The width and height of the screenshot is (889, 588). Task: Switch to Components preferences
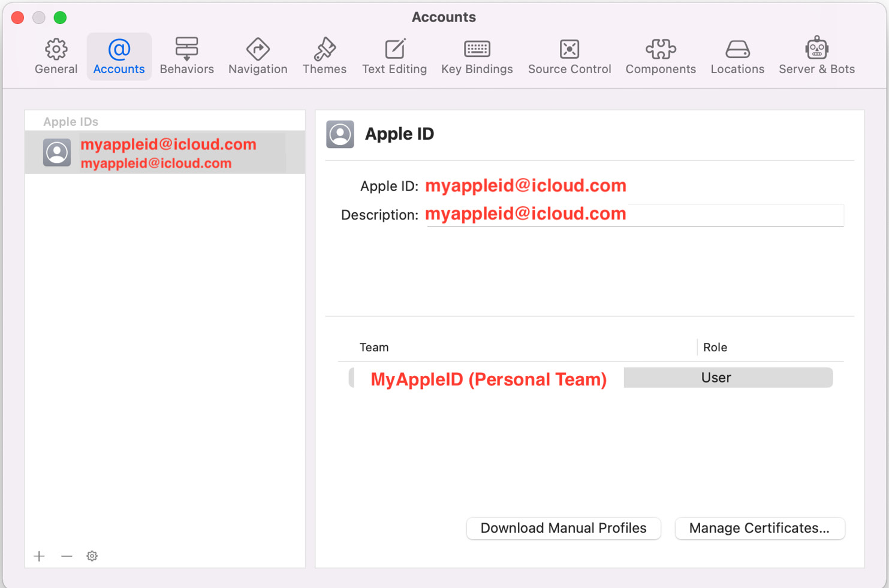tap(661, 56)
